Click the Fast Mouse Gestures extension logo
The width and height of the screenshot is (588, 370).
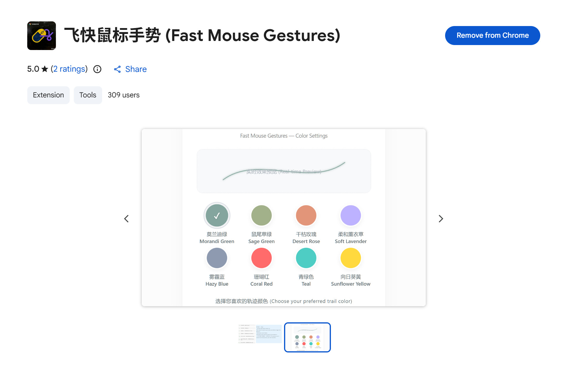pyautogui.click(x=42, y=36)
